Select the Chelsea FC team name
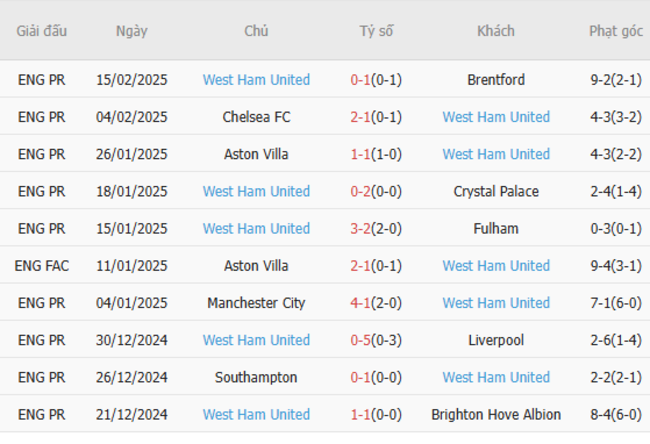The image size is (650, 444). click(x=256, y=117)
